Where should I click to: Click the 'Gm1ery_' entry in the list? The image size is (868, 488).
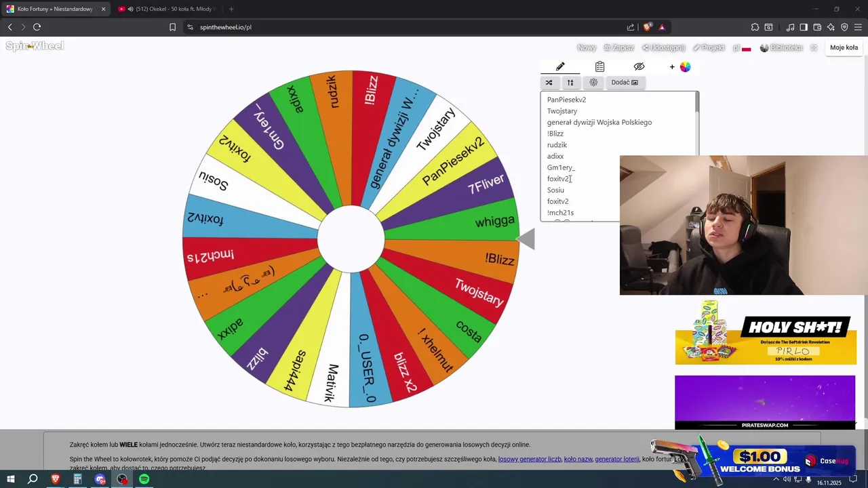(x=561, y=167)
